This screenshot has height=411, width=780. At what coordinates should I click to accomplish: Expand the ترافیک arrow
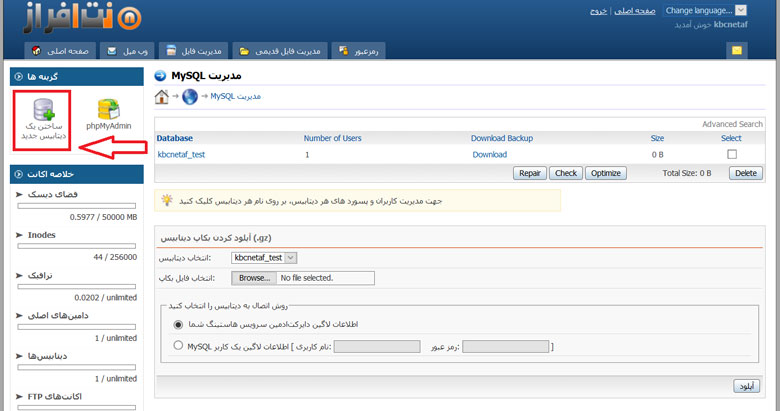(x=19, y=275)
